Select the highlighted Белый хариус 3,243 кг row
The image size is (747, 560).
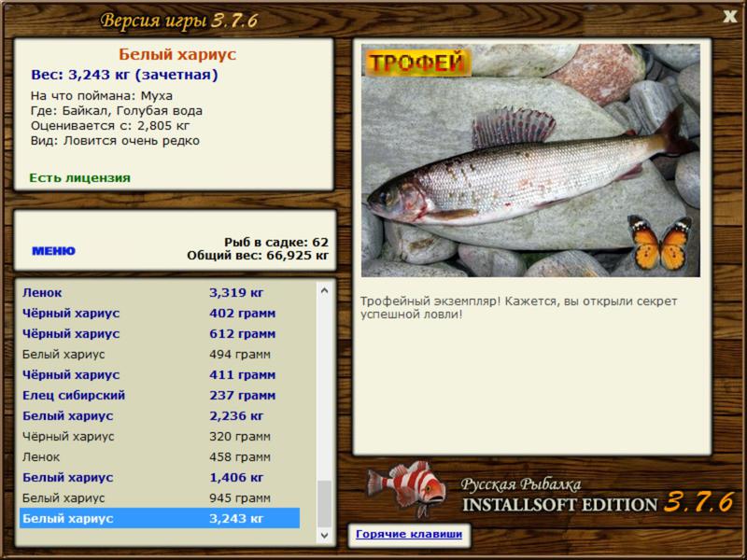(x=160, y=518)
